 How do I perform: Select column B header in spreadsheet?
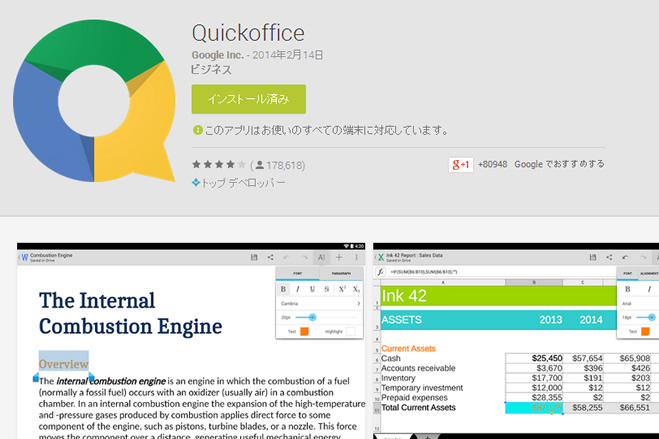[x=534, y=282]
